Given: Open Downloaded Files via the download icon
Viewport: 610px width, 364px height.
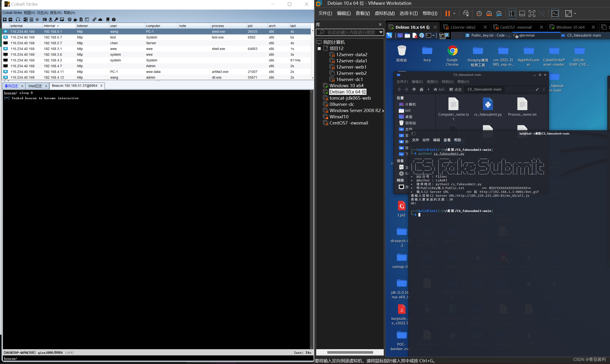Looking at the screenshot, I should [50, 19].
